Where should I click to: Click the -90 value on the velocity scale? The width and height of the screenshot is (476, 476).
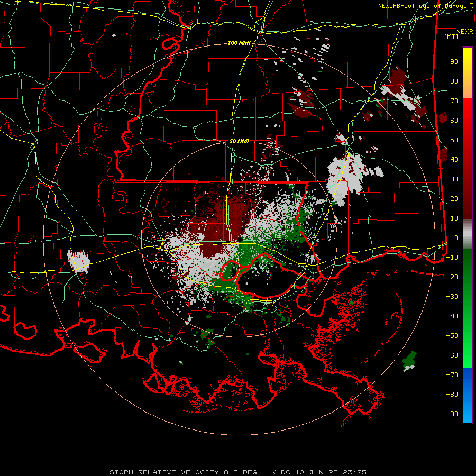coord(452,414)
